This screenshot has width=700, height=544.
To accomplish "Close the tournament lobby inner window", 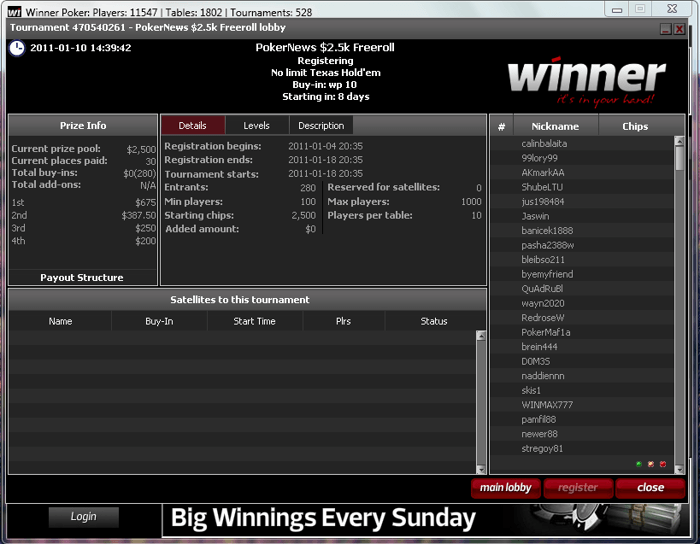I will click(679, 29).
